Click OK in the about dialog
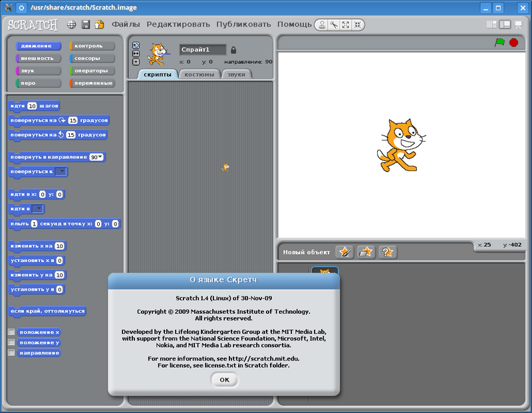This screenshot has width=532, height=413. coord(225,380)
